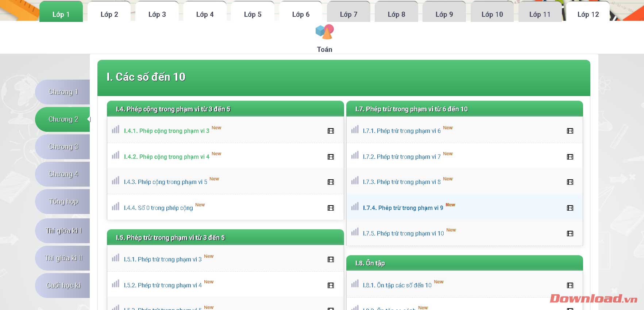Click film icon beside I.4.3 lesson
Image resolution: width=644 pixels, height=310 pixels.
click(331, 182)
